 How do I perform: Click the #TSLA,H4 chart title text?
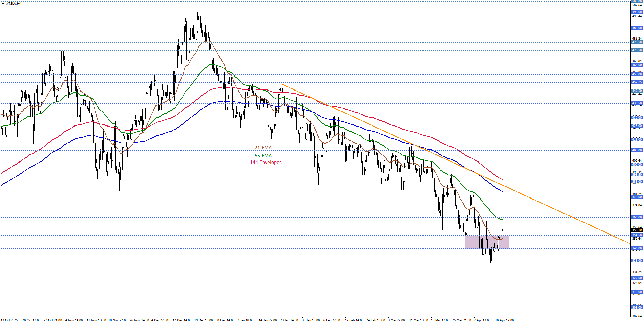click(14, 3)
